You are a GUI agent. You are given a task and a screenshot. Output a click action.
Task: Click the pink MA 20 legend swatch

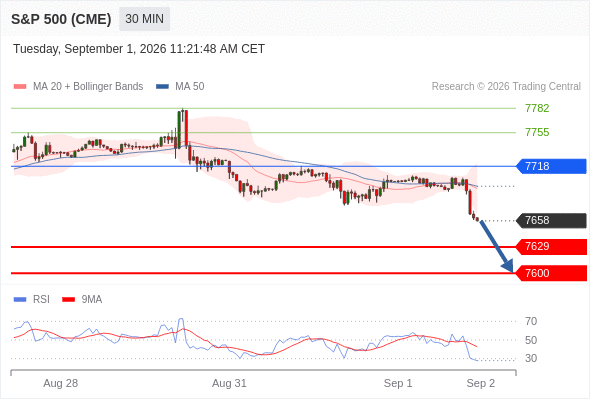click(20, 87)
